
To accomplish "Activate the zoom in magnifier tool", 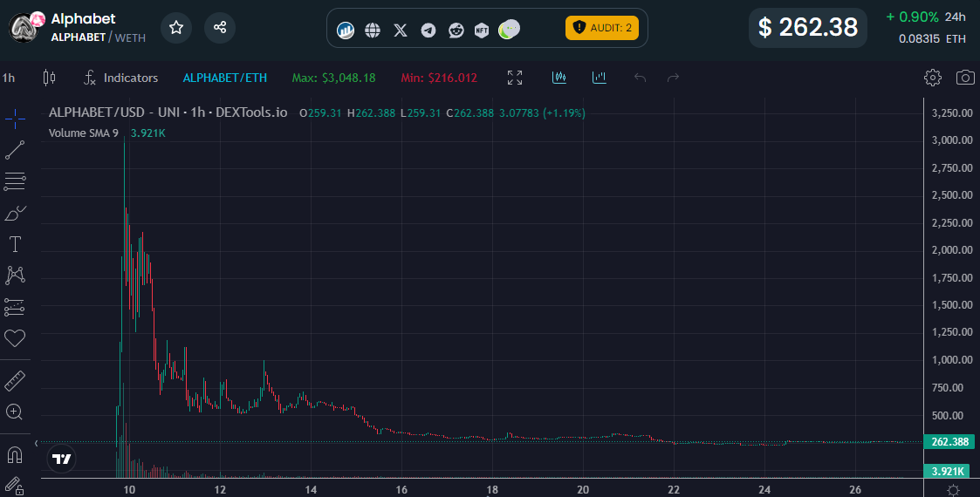I will [x=15, y=412].
